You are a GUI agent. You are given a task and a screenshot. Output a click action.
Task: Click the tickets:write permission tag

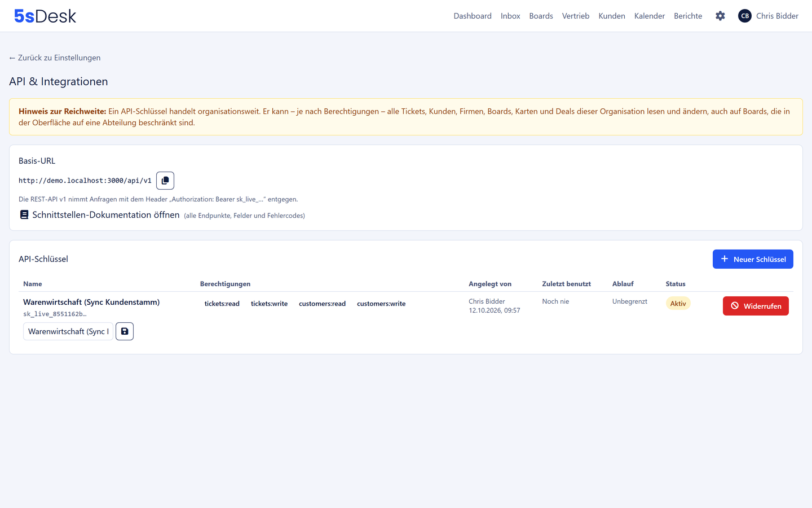(269, 304)
